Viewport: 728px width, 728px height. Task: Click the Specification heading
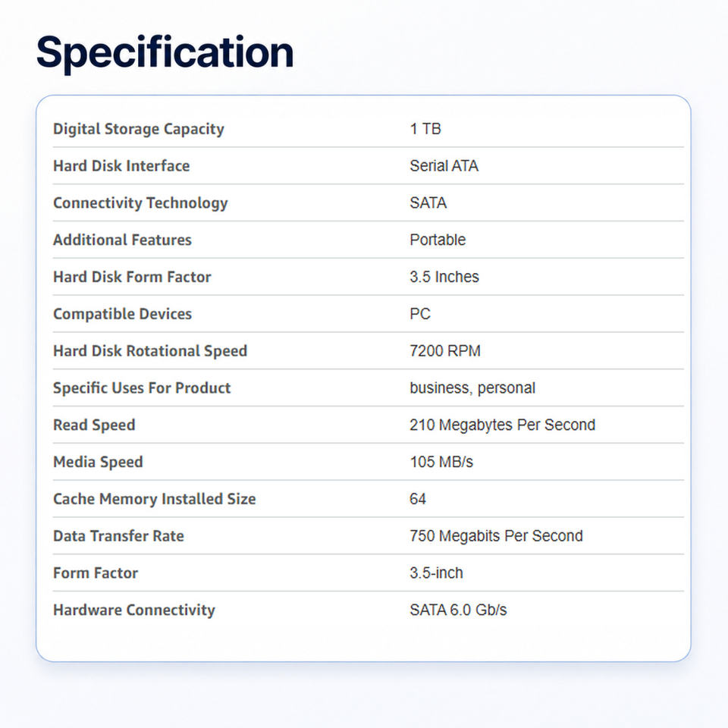(x=165, y=53)
